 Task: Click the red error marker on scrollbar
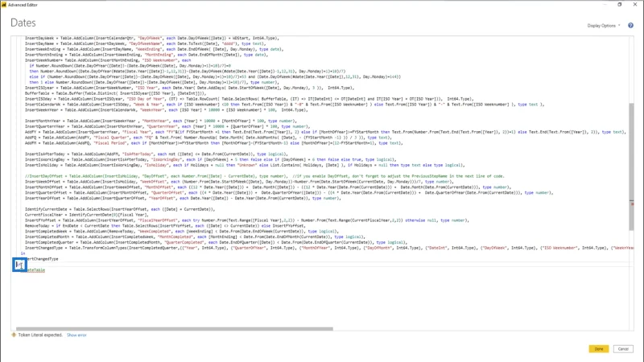pyautogui.click(x=632, y=204)
